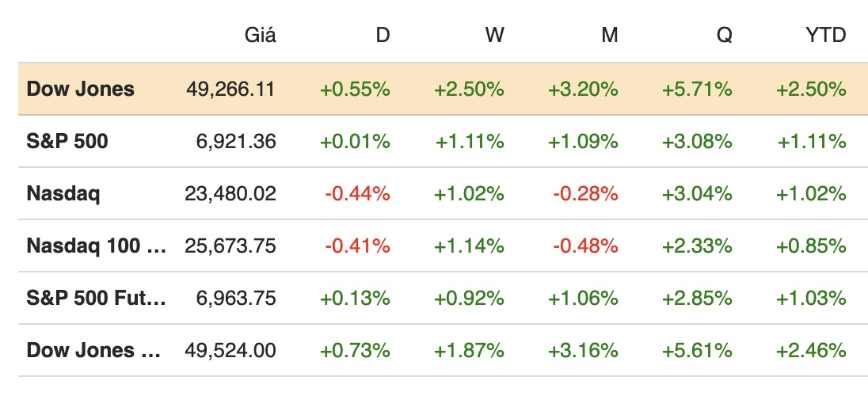The image size is (868, 415).
Task: Open the S&P 500 index link
Action: point(67,141)
